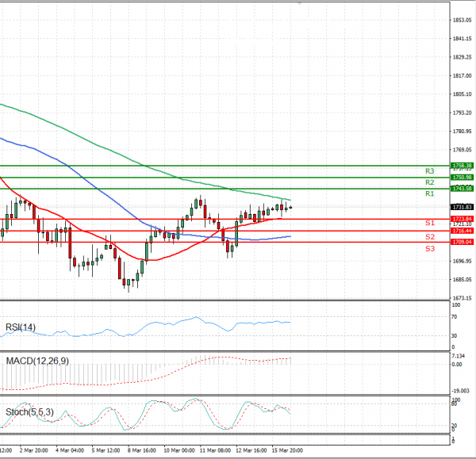Click the 1723.84 red price tag
The image size is (476, 459).
pos(462,219)
